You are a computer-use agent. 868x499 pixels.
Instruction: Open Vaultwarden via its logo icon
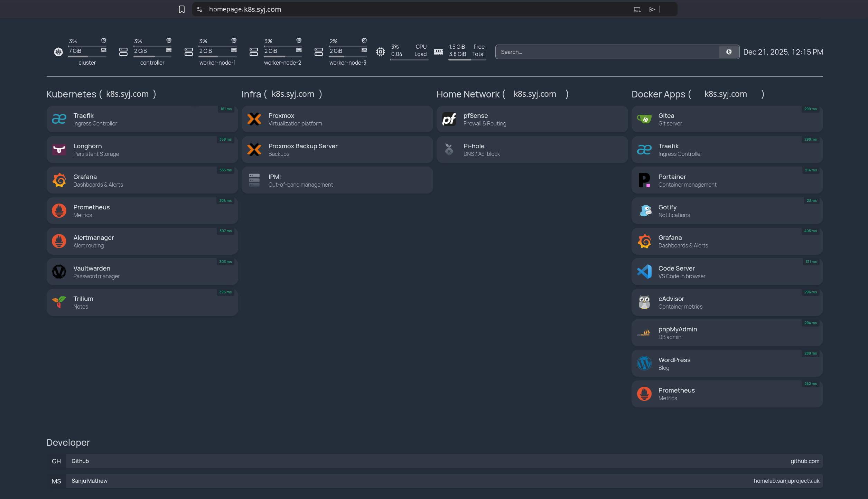pyautogui.click(x=59, y=272)
